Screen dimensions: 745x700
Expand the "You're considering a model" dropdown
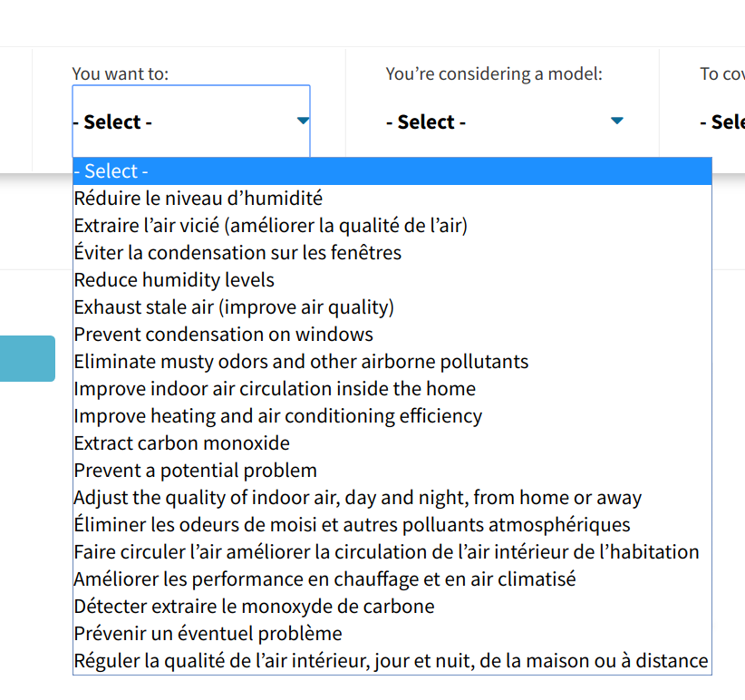505,122
